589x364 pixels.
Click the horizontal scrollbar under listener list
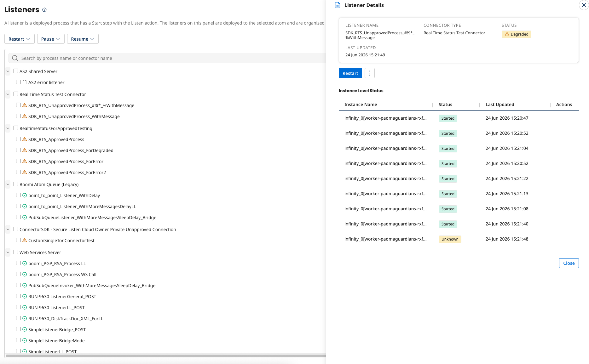click(x=166, y=356)
